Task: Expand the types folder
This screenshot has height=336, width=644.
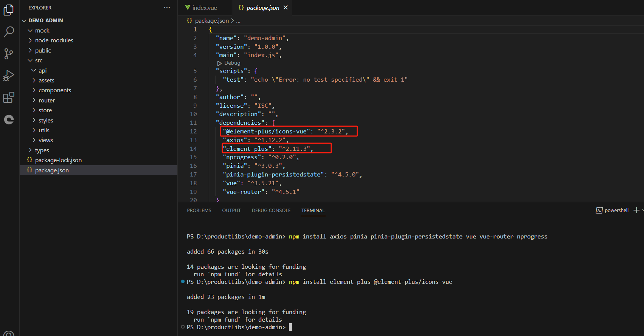Action: pyautogui.click(x=30, y=150)
